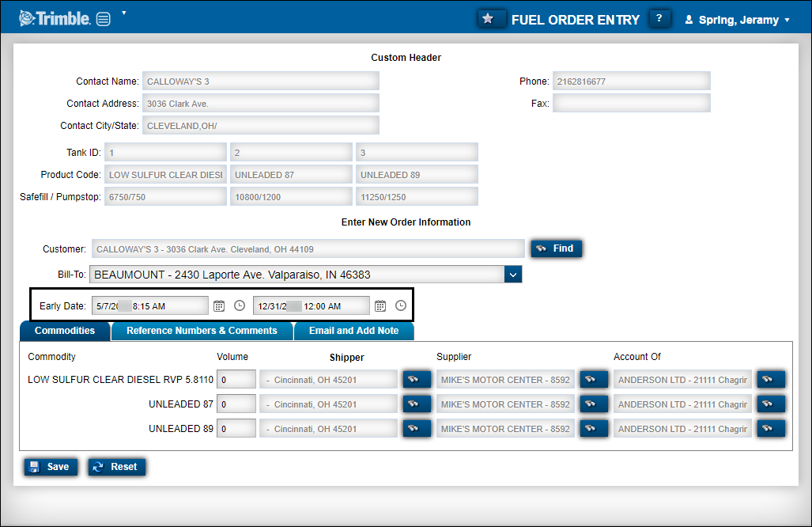The height and width of the screenshot is (527, 812).
Task: Expand the Bill-To dropdown arrow
Action: [x=512, y=275]
